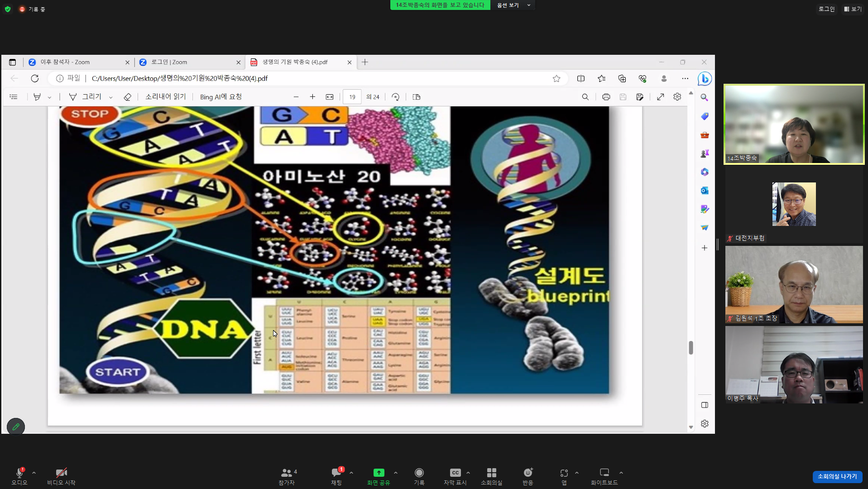Toggle fit to width in PDF toolbar
Screen dimensions: 868x489
pos(330,97)
